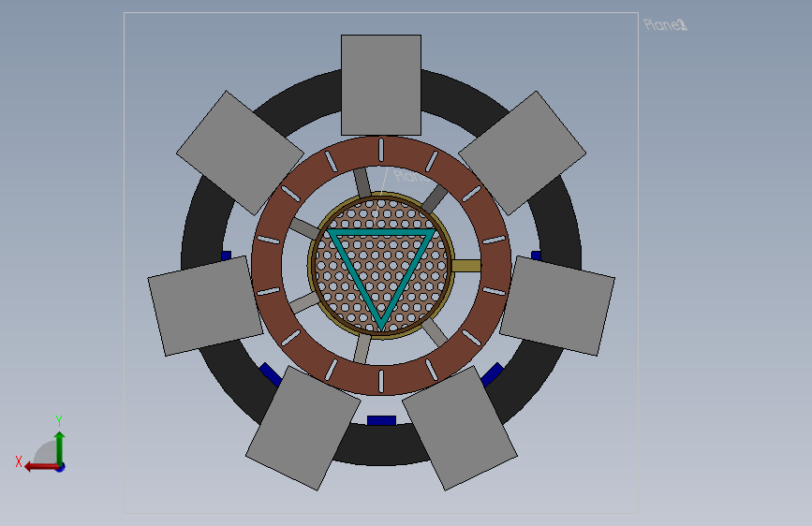Select the blue block at the bottom center
Viewport: 812px width, 526px height.
382,420
